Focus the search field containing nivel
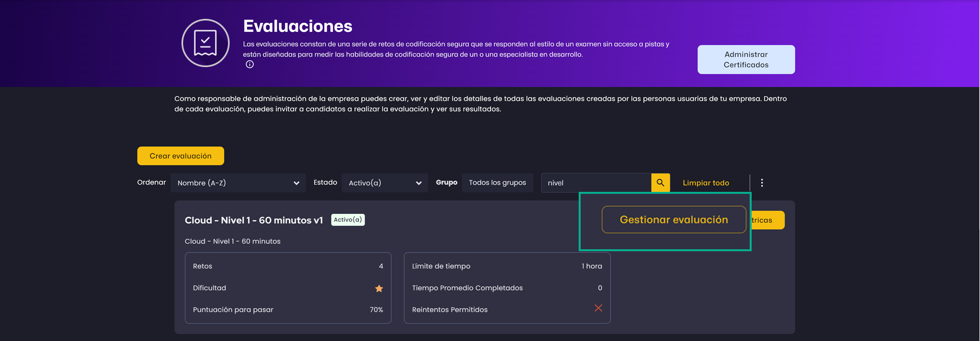 point(595,183)
